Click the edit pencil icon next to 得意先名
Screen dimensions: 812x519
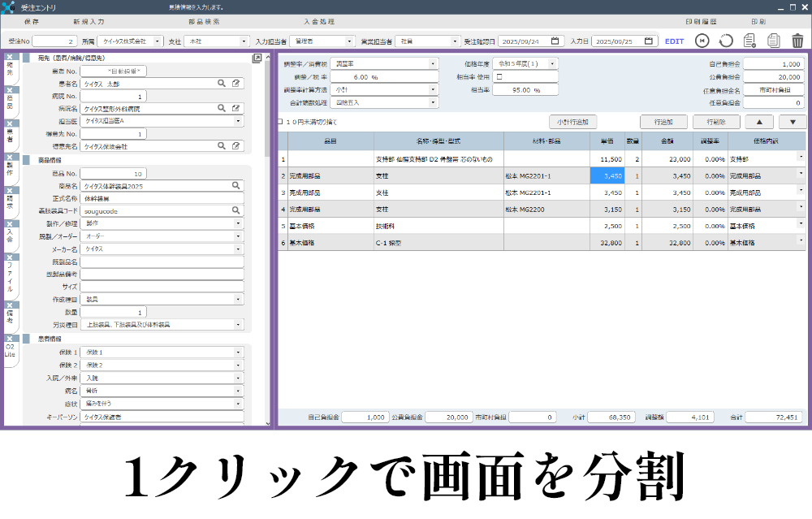(x=235, y=146)
